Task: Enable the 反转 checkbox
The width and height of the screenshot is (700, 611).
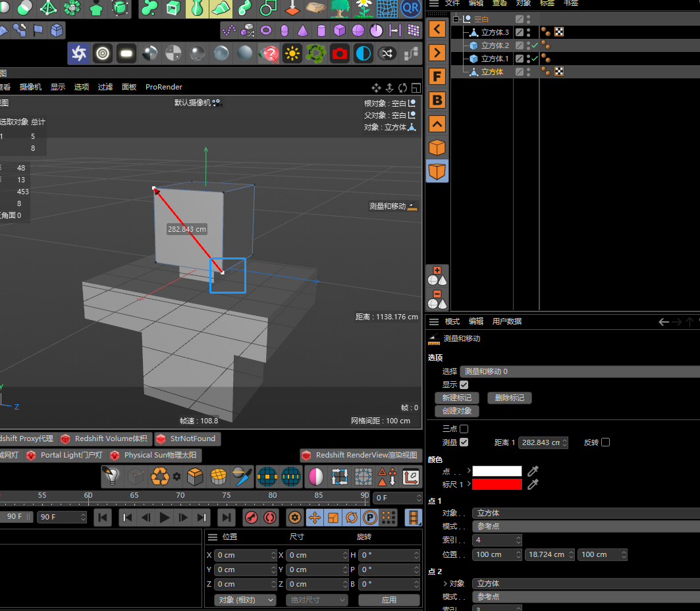Action: [606, 442]
